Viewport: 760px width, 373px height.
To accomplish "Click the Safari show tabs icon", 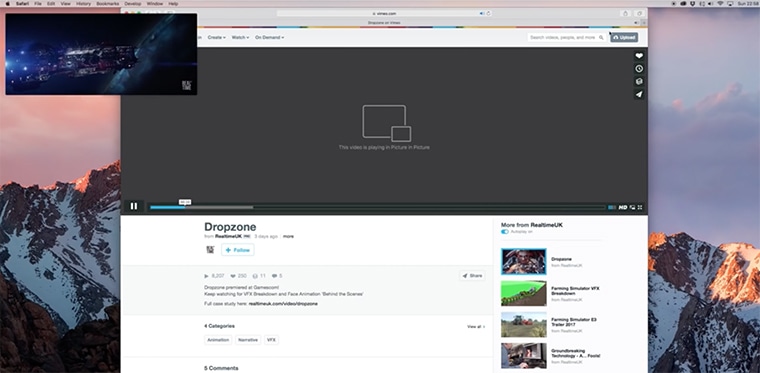I will [x=639, y=14].
